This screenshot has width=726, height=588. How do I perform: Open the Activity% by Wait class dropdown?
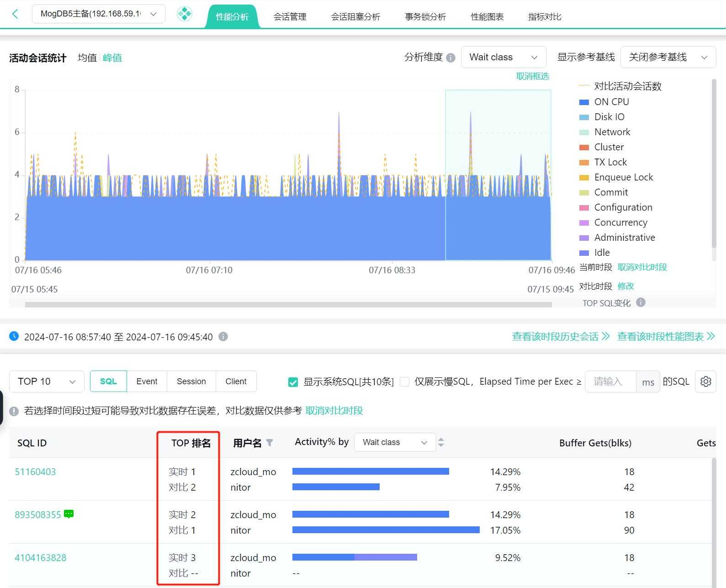point(395,442)
